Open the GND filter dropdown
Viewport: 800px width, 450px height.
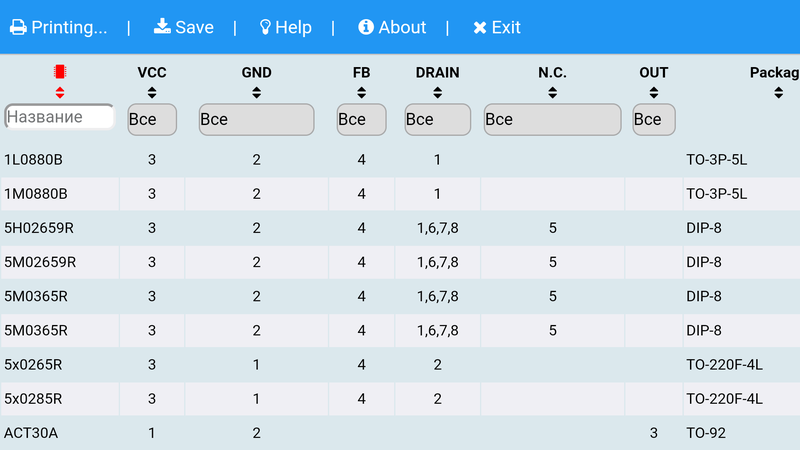coord(256,119)
